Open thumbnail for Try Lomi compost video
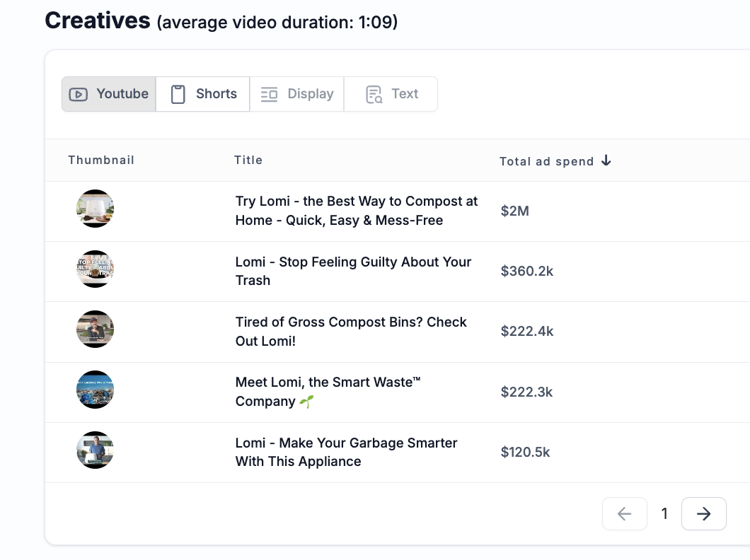 point(96,209)
